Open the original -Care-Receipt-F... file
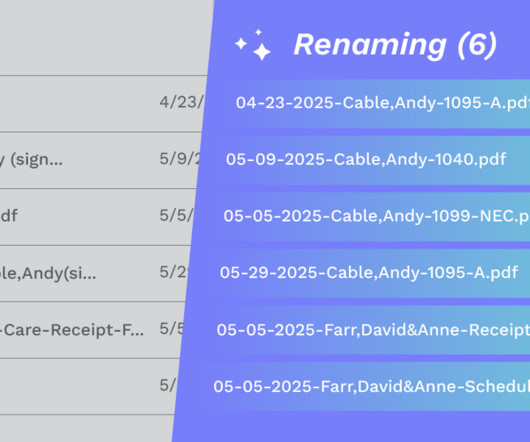This screenshot has height=442, width=530. point(72,330)
